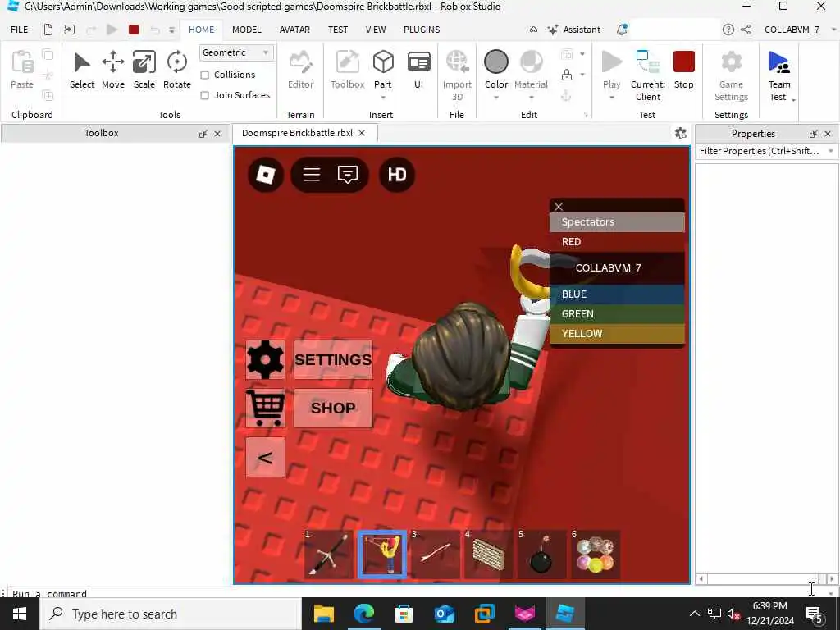Enable the Join Surfaces checkbox
Image resolution: width=840 pixels, height=630 pixels.
coord(204,95)
